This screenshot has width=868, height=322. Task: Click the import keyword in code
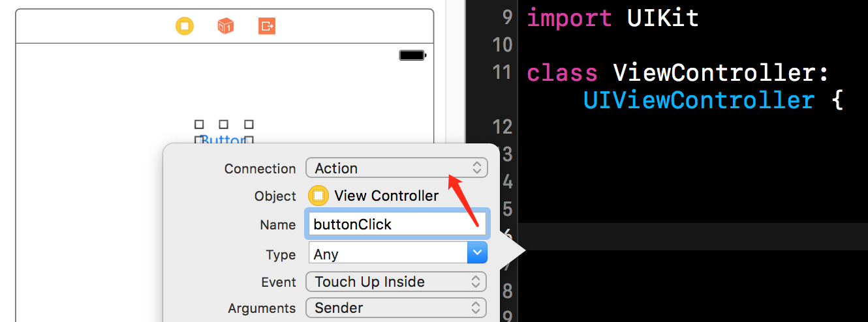coord(569,18)
